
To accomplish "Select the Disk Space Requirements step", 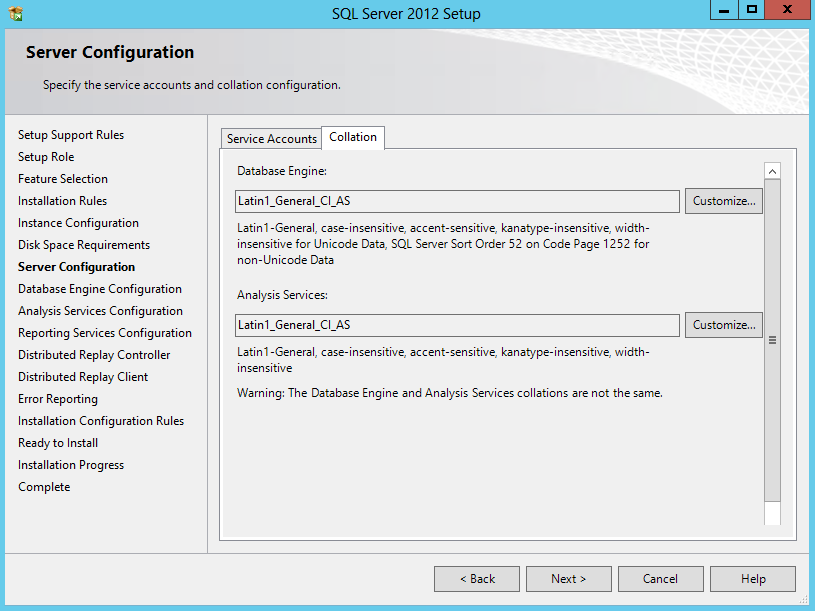I will point(84,245).
